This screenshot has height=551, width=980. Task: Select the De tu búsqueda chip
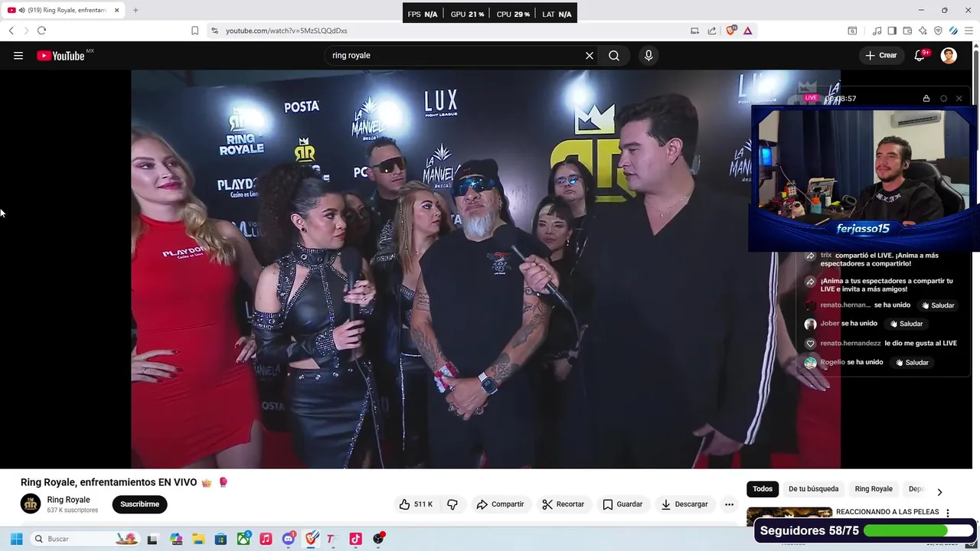coord(813,489)
